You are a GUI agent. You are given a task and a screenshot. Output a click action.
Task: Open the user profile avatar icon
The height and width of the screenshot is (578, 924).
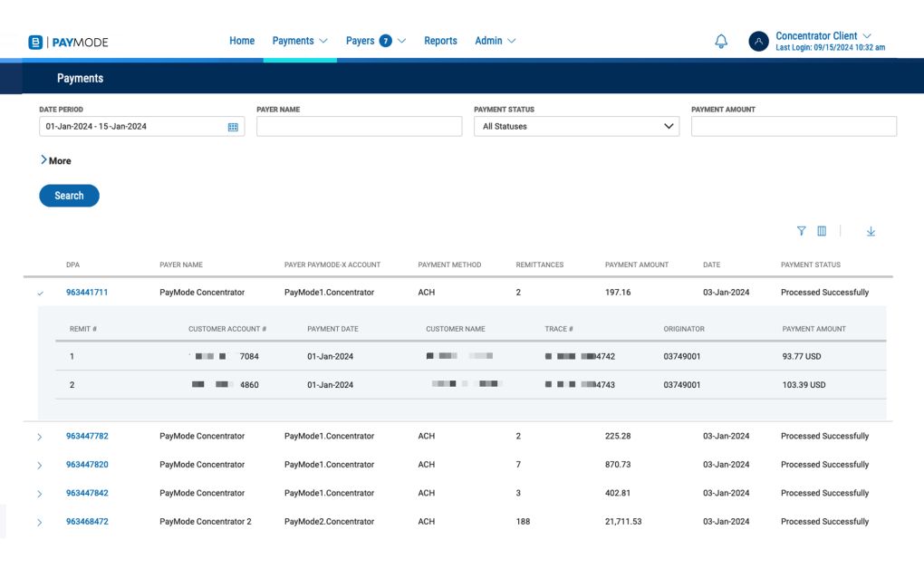(758, 42)
